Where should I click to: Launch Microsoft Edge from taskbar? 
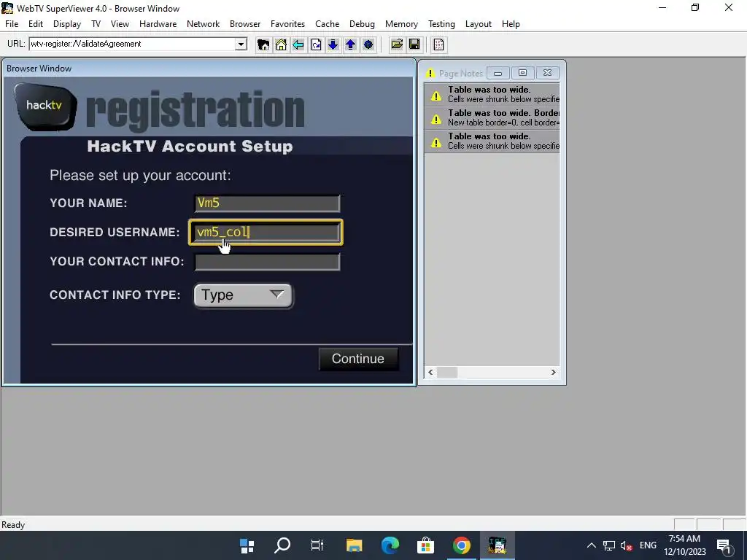coord(390,545)
